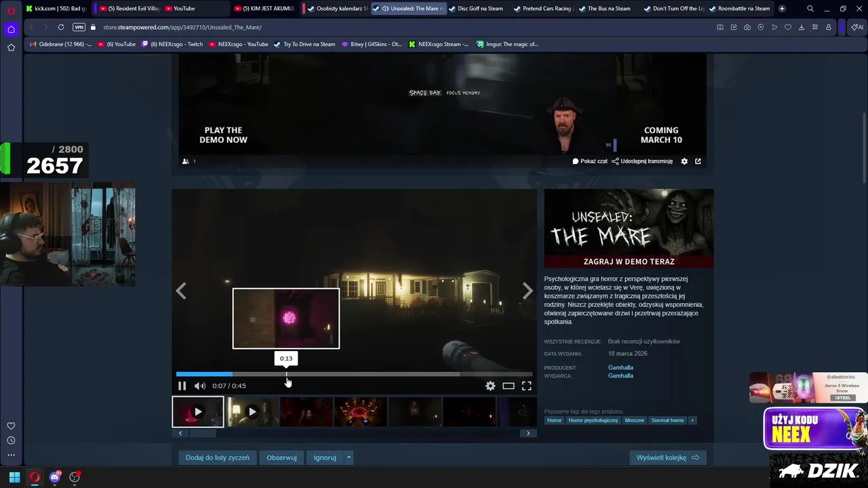Open the ad blocker shield icon
868x488 pixels.
tap(761, 27)
